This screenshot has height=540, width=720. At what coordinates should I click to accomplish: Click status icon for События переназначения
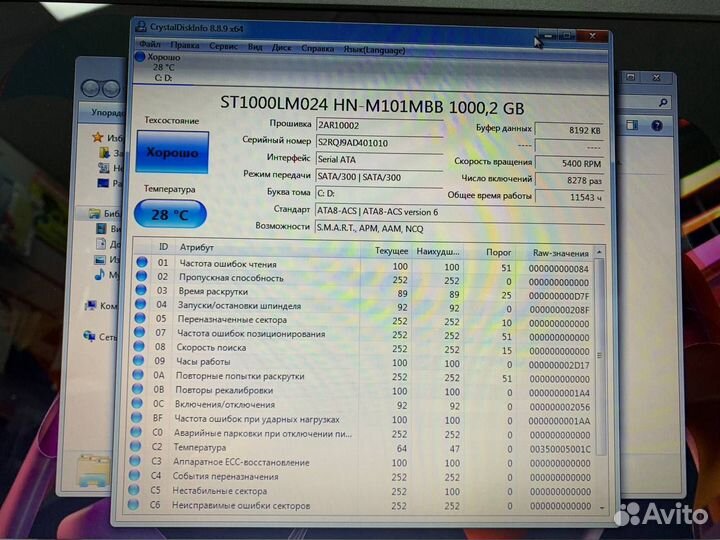[135, 475]
